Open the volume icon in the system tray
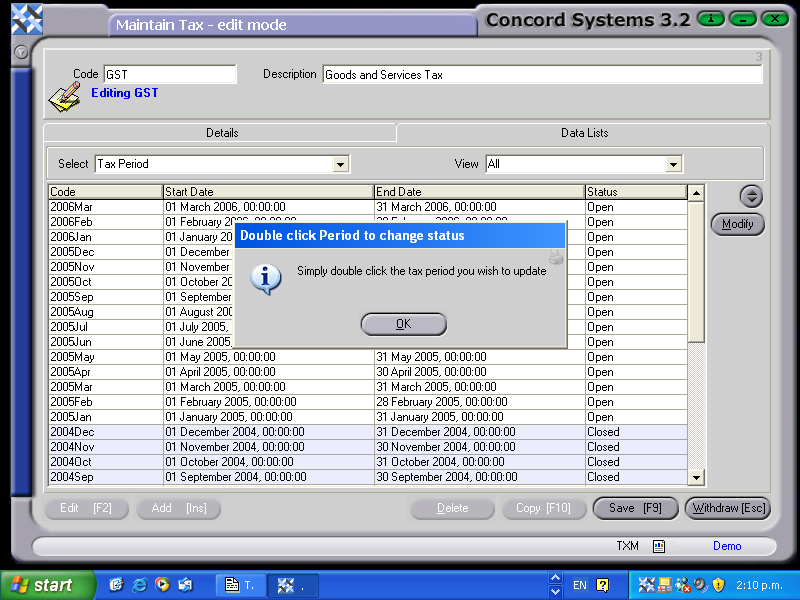 tap(698, 585)
